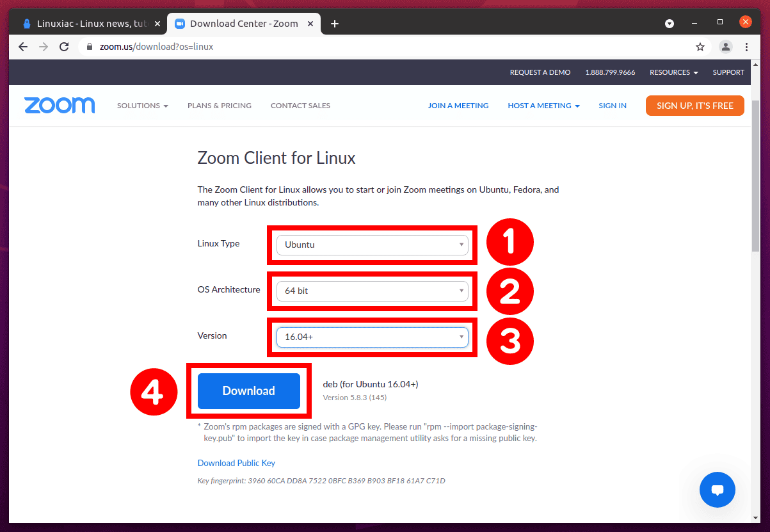This screenshot has width=770, height=532.
Task: Reload the Download Center page
Action: click(x=64, y=46)
